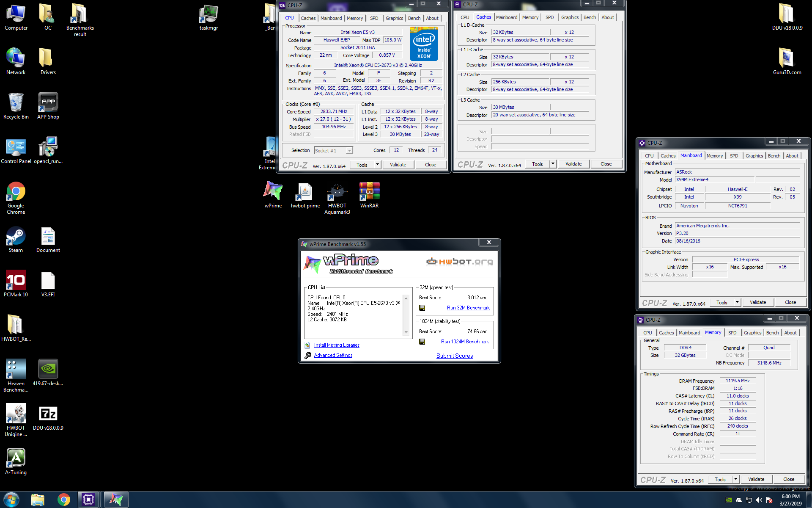Click Run 32M Benchmark link
Viewport: 812px width, 508px height.
(x=468, y=308)
